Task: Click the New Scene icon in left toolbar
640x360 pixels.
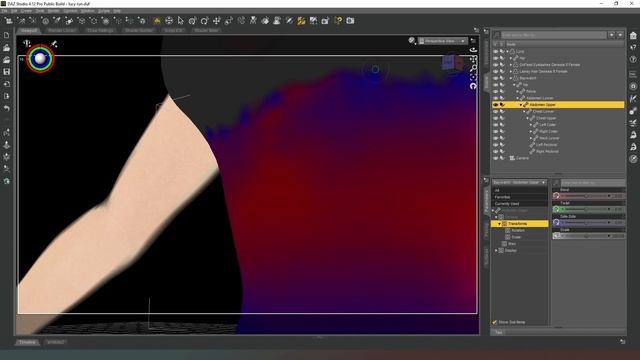Action: [7, 36]
